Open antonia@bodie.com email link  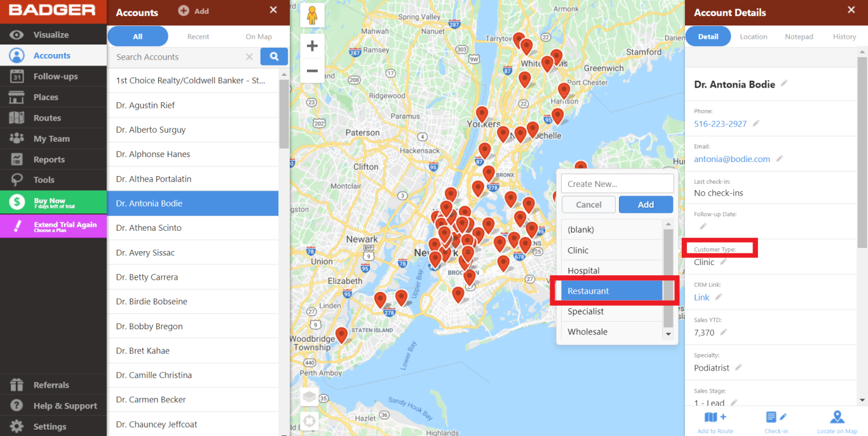732,159
